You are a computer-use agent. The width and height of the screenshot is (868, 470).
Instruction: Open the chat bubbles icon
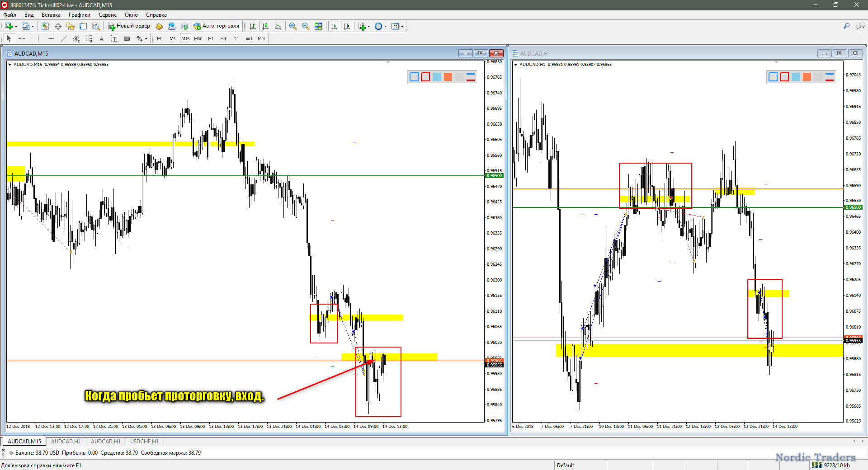tap(860, 26)
